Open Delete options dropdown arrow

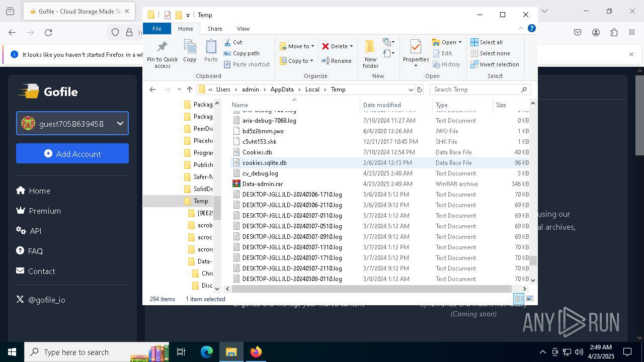click(351, 46)
